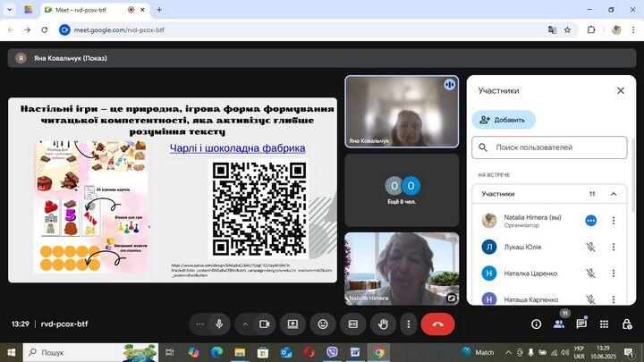The width and height of the screenshot is (644, 362).
Task: Open Чарлі і шоколадна фабрика link
Action: click(237, 148)
